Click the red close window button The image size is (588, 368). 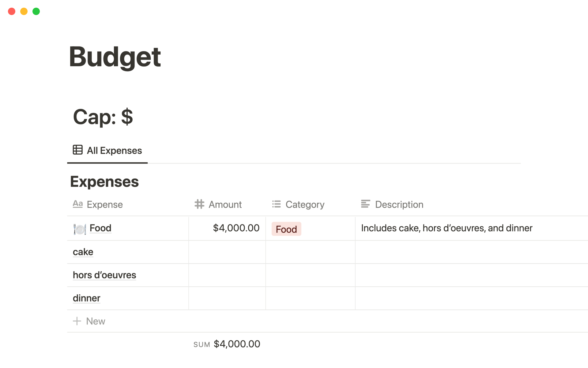click(12, 11)
